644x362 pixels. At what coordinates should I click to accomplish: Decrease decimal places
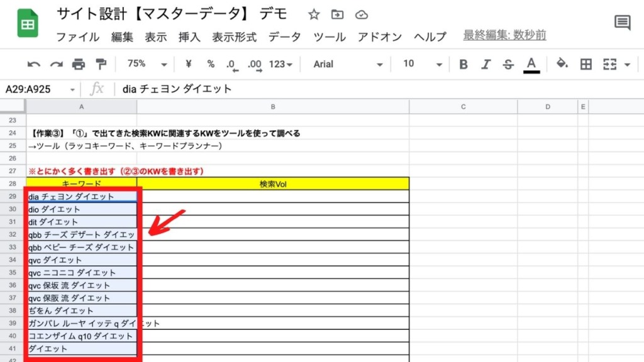point(232,65)
